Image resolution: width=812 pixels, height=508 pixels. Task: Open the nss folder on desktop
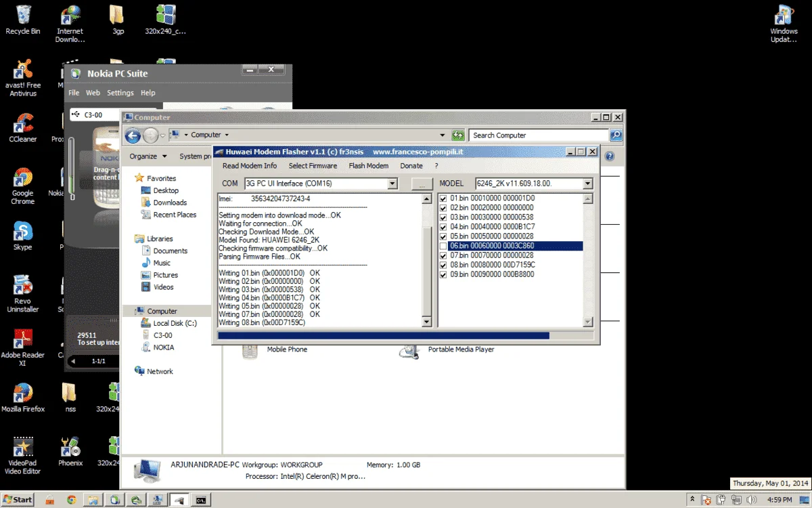coord(70,398)
